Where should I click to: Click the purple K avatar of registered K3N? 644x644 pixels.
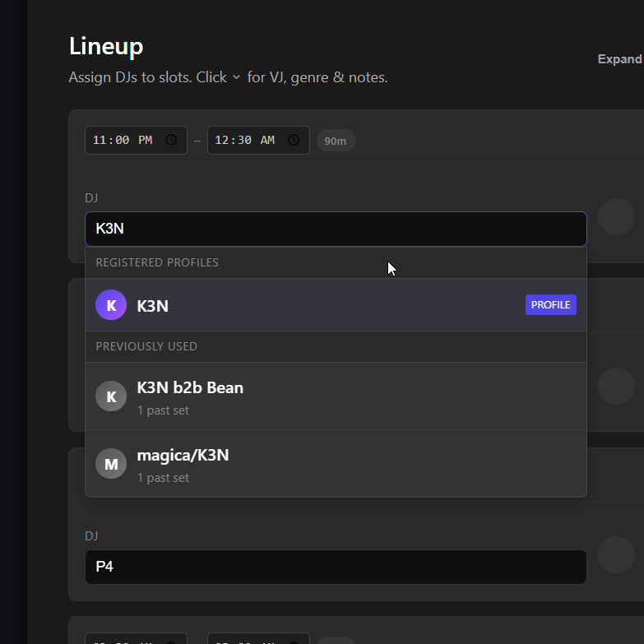(111, 305)
